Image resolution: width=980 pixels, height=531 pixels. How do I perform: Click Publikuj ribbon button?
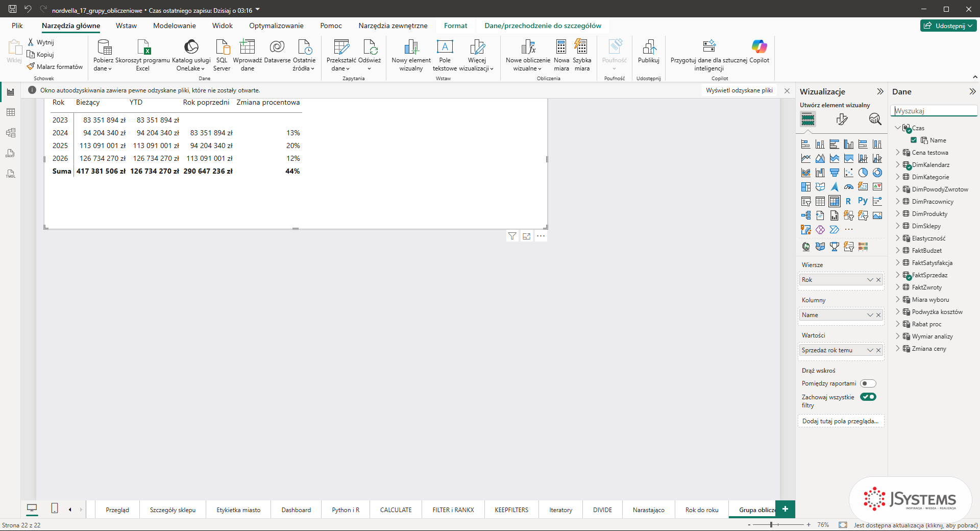[x=649, y=51]
